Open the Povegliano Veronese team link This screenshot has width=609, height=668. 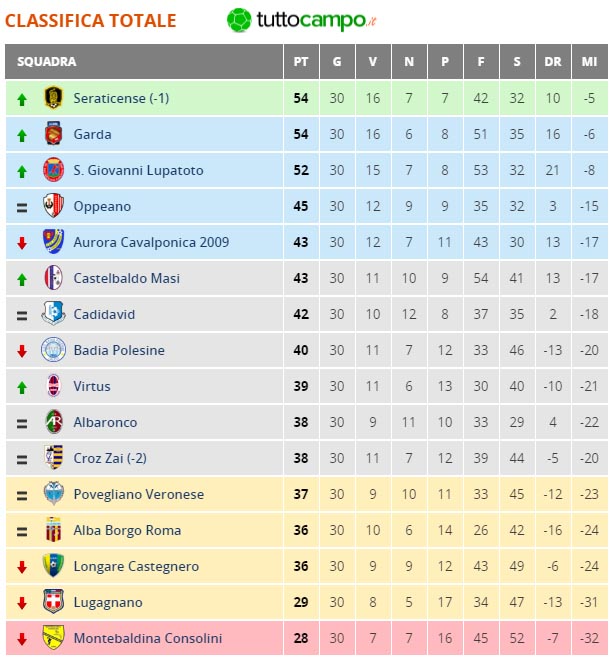tap(138, 494)
